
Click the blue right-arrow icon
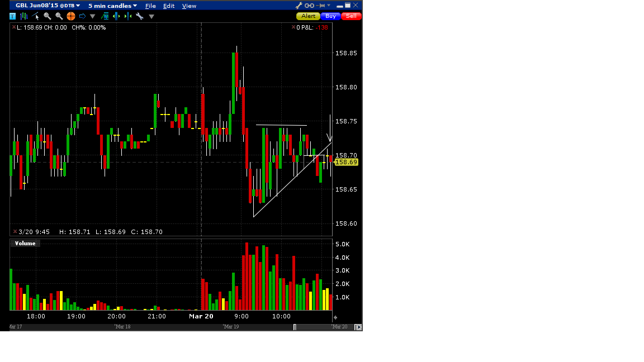(x=82, y=16)
